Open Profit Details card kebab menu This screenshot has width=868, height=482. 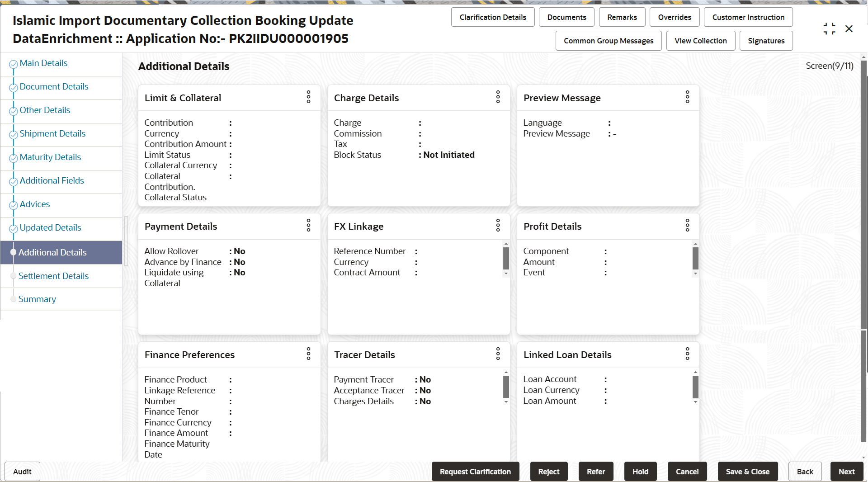point(688,225)
